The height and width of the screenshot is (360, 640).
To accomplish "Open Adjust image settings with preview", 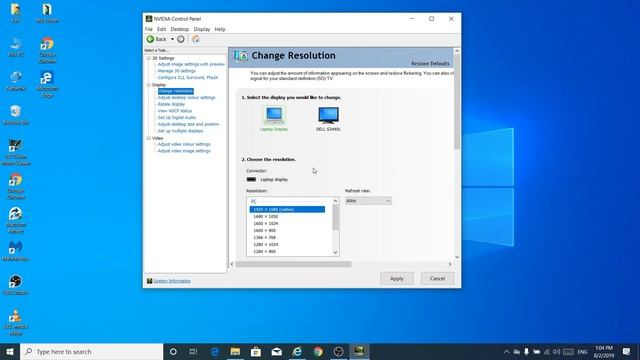I will (x=191, y=64).
